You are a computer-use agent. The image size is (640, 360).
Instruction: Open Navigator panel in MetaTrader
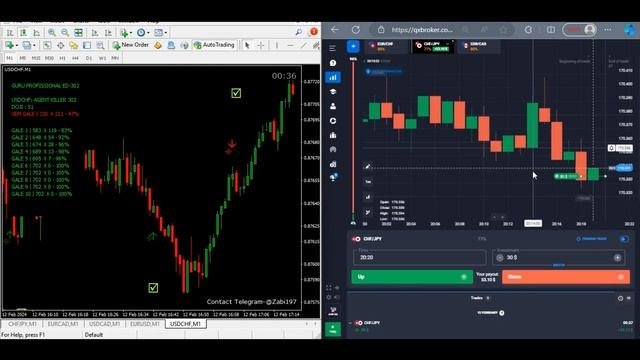tap(73, 45)
